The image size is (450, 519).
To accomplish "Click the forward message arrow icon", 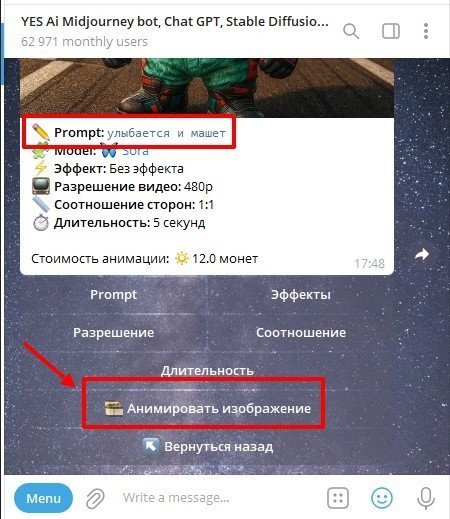I will [x=422, y=255].
